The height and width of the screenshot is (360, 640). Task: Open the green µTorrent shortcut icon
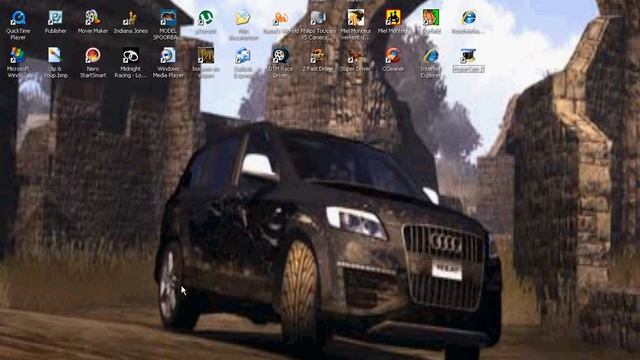click(x=205, y=18)
